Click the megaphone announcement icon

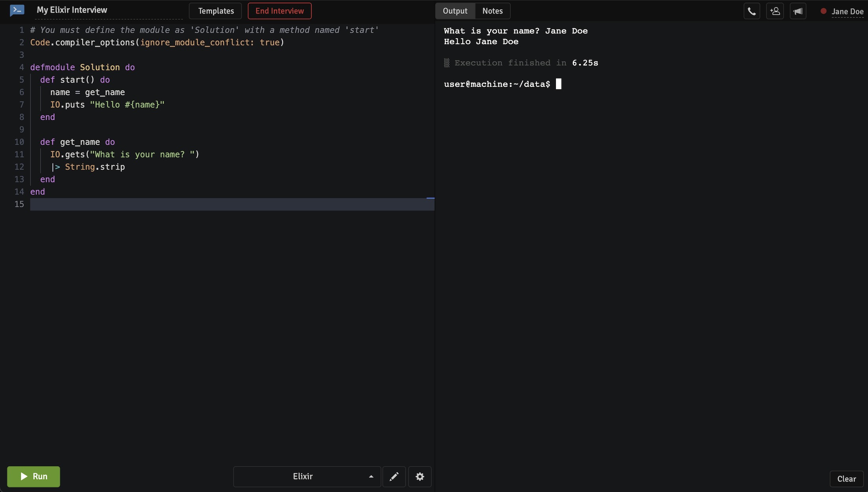point(798,11)
